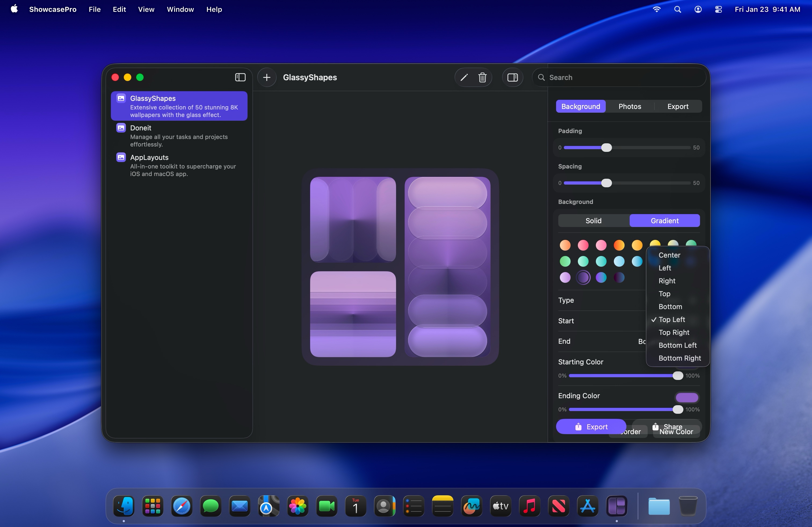Switch to the Export tab
This screenshot has height=527, width=812.
[677, 106]
